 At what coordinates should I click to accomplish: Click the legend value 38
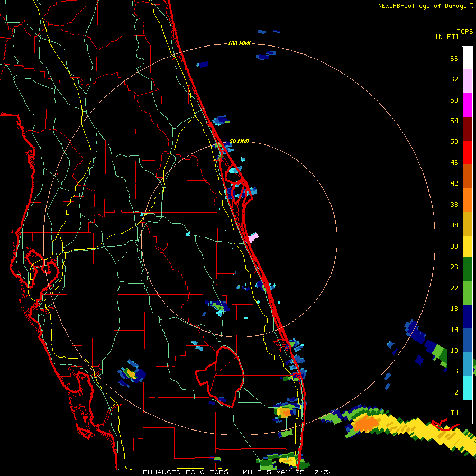[x=454, y=205]
